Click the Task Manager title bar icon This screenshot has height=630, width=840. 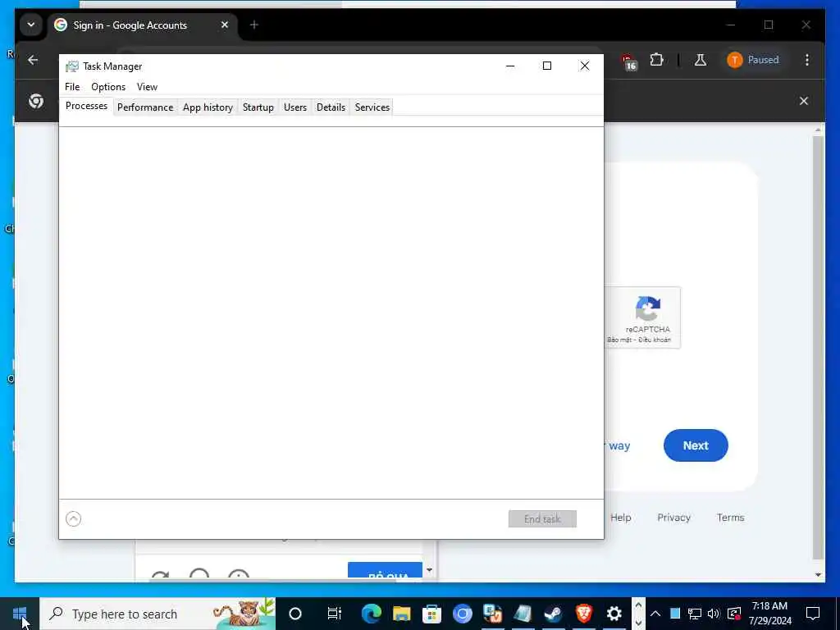pos(72,66)
